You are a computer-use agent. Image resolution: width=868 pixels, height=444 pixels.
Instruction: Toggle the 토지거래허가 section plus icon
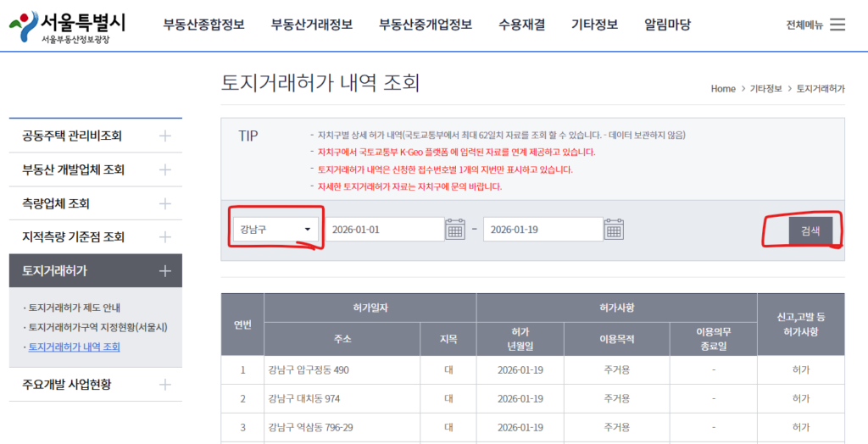click(165, 271)
